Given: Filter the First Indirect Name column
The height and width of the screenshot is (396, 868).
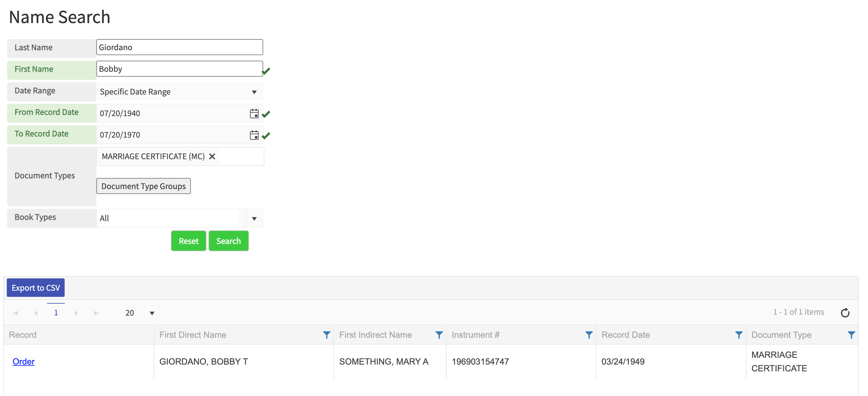Looking at the screenshot, I should (439, 335).
